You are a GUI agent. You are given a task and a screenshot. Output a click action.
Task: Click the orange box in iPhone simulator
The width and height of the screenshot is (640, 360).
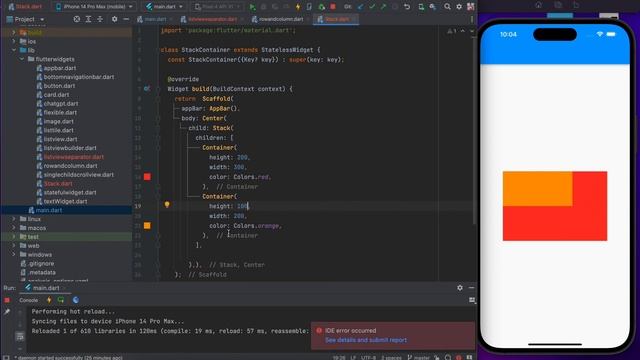(537, 189)
